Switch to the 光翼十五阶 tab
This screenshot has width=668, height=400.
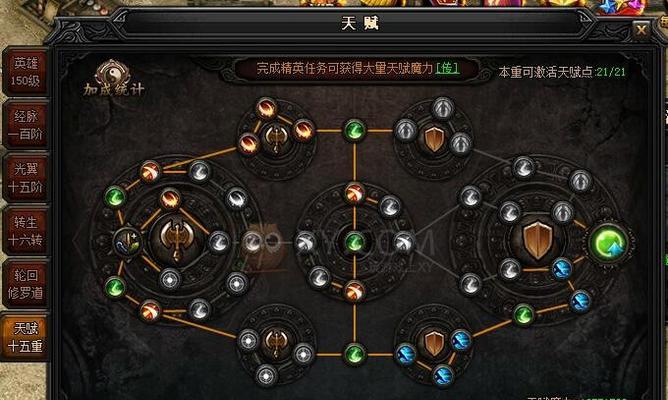coord(26,178)
